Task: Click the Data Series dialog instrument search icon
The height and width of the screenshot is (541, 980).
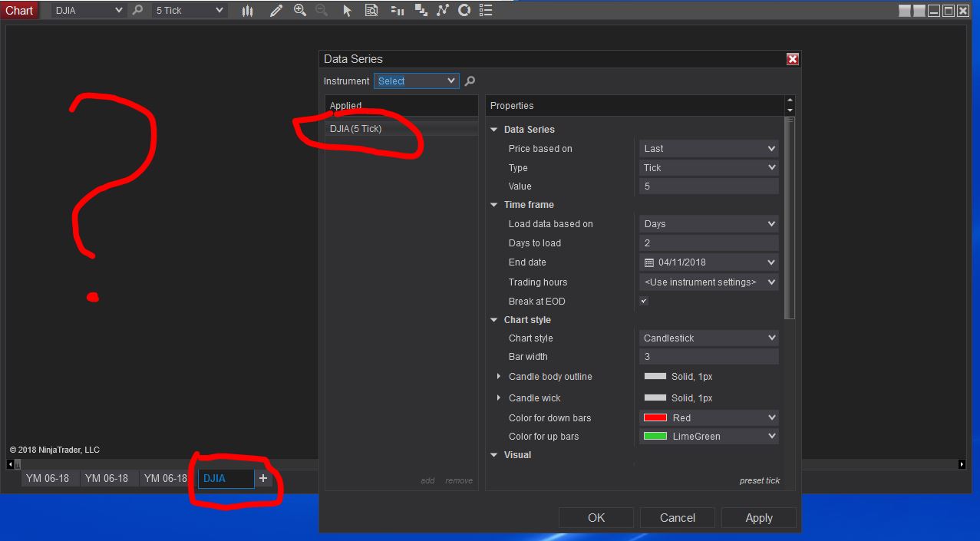Action: click(470, 81)
